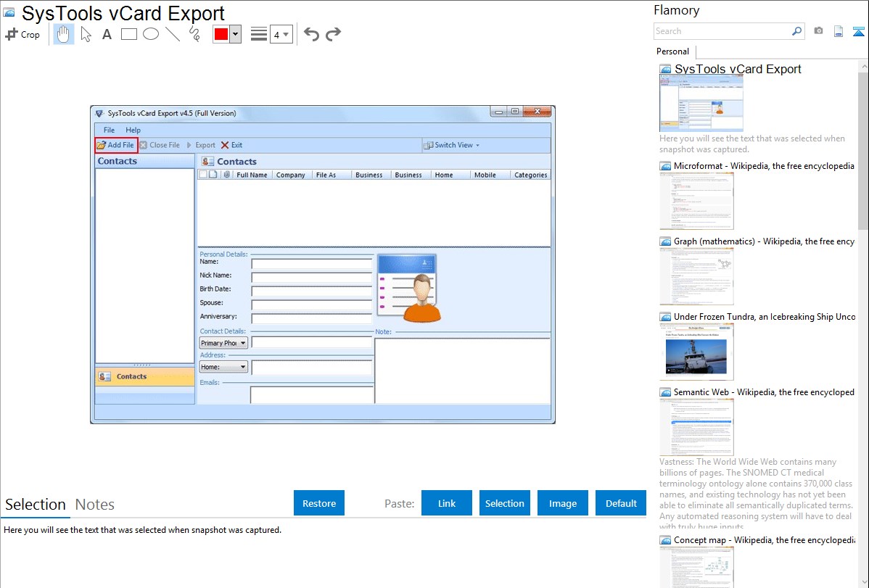Sort by Company column

pyautogui.click(x=291, y=175)
